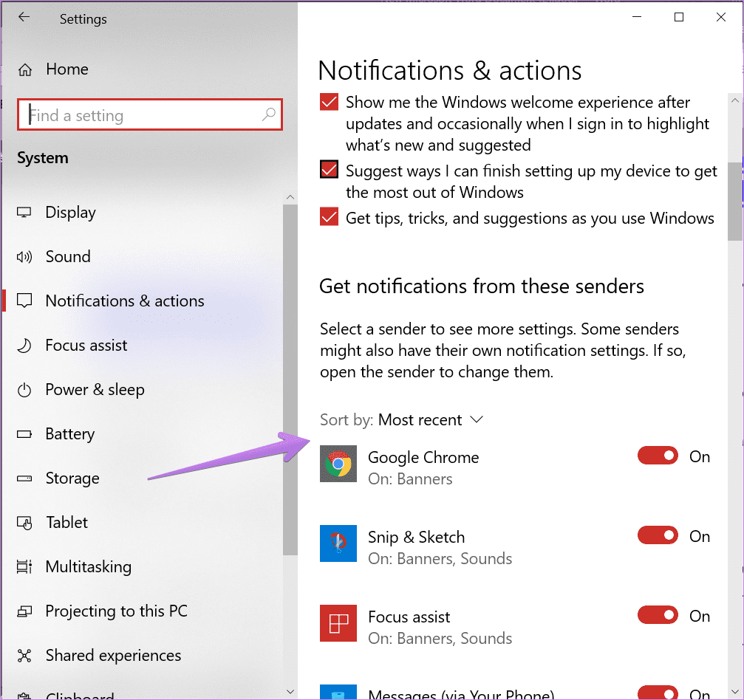
Task: Click the Battery icon in sidebar
Action: point(24,434)
